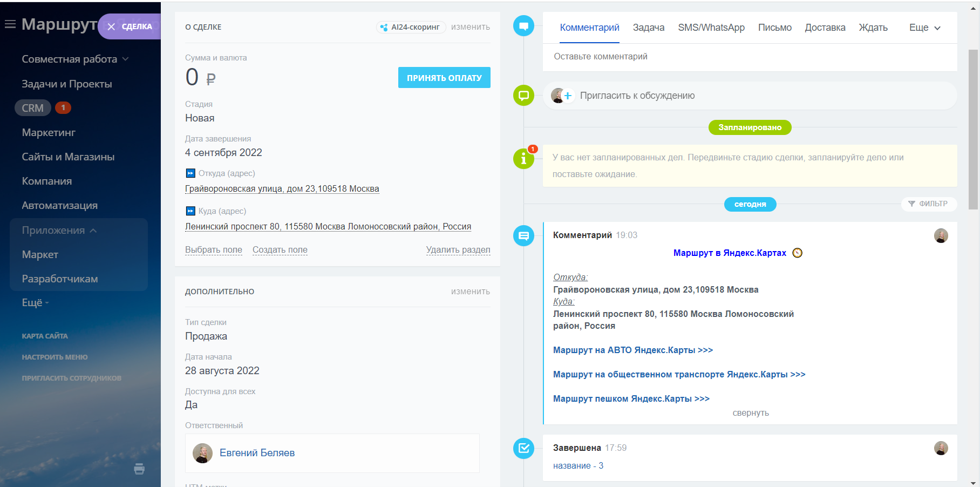
Task: Click the Удалить раздел link
Action: point(458,250)
